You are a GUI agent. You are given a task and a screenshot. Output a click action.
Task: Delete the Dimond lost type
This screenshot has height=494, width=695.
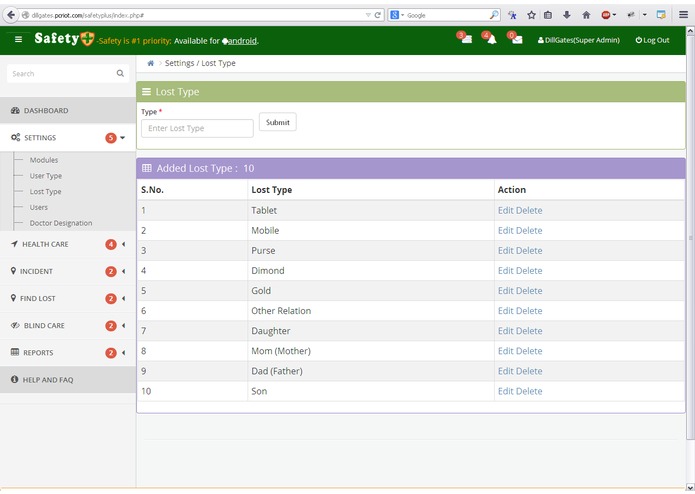pyautogui.click(x=529, y=271)
